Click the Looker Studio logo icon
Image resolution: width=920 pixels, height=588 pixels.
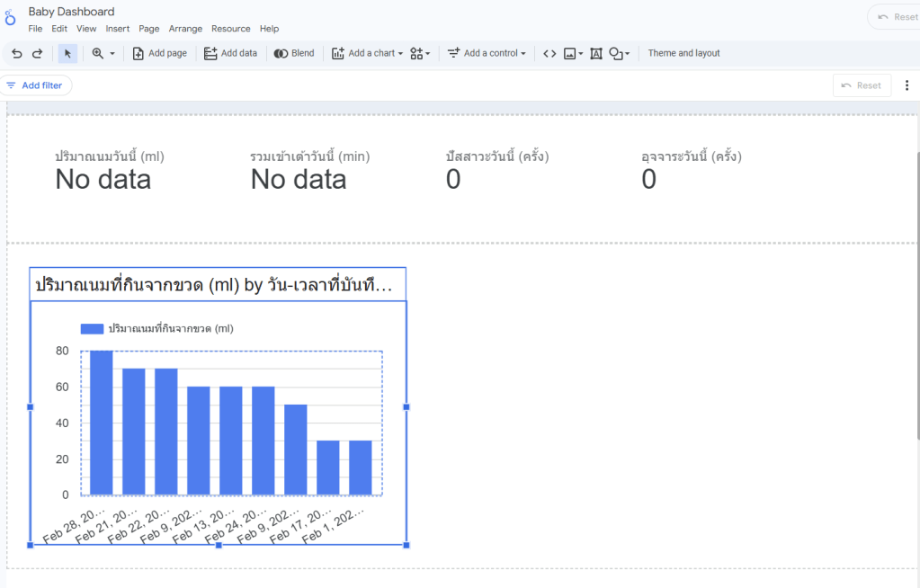11,19
